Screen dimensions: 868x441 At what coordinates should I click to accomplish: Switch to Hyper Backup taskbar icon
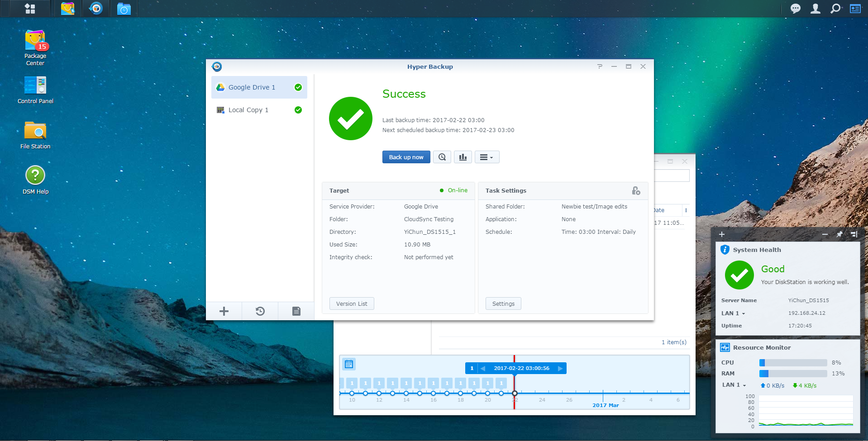tap(96, 9)
